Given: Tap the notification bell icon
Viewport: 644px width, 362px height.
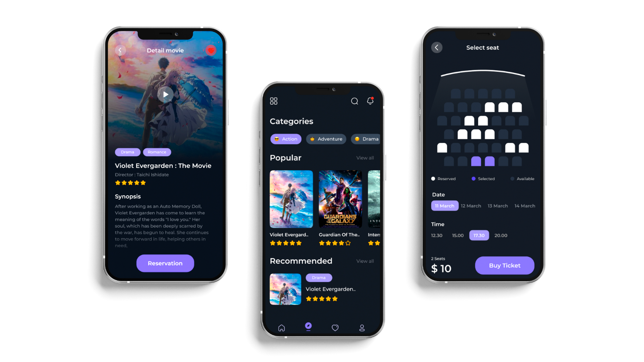Looking at the screenshot, I should [370, 101].
